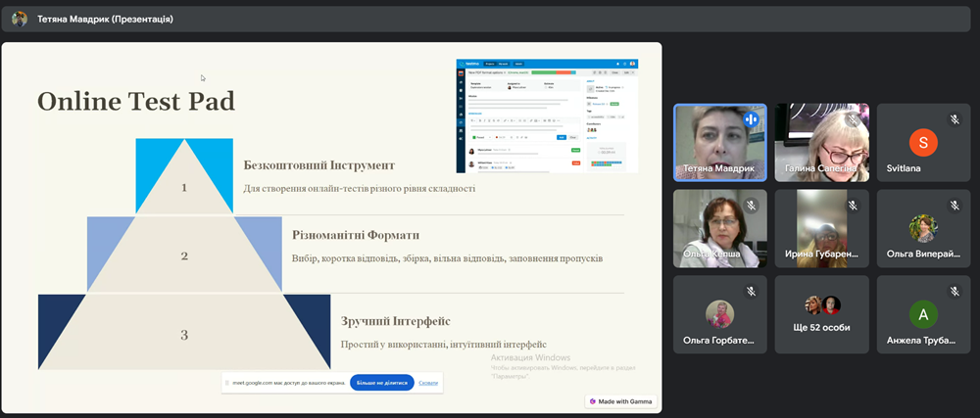Select Svitlana's orange S avatar

pos(922,142)
